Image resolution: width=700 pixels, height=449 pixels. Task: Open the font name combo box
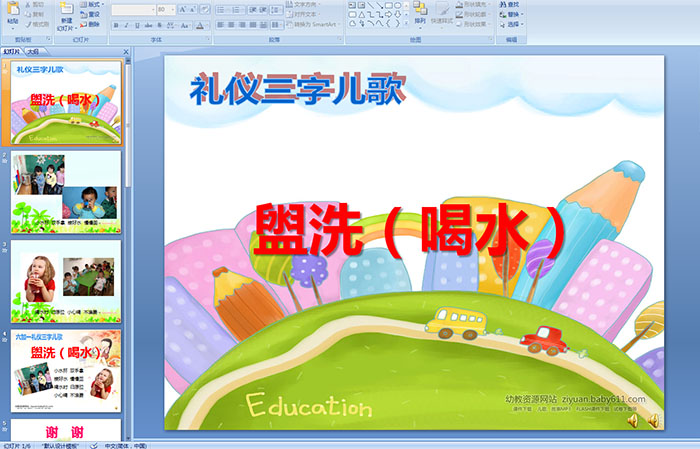coord(133,9)
